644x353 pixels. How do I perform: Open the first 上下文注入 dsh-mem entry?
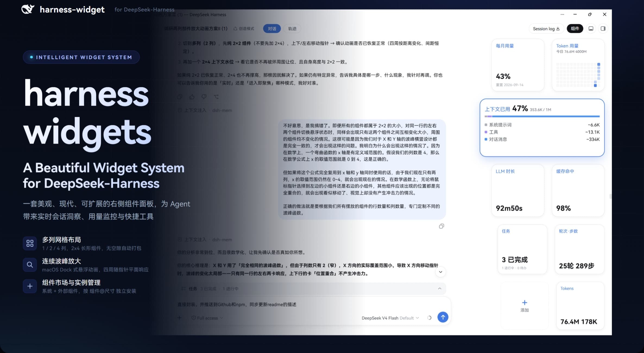[x=205, y=110]
